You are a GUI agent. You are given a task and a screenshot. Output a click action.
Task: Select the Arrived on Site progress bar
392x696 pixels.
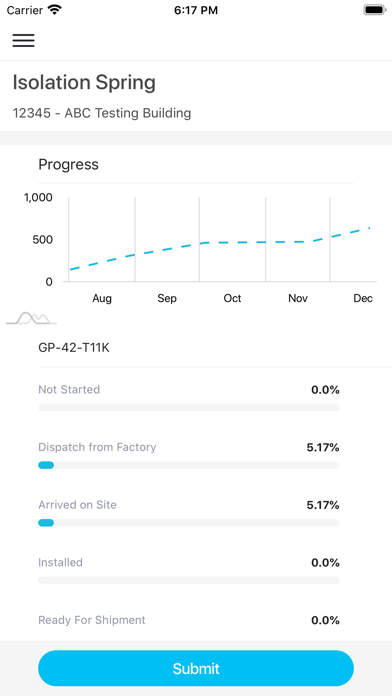pos(189,523)
